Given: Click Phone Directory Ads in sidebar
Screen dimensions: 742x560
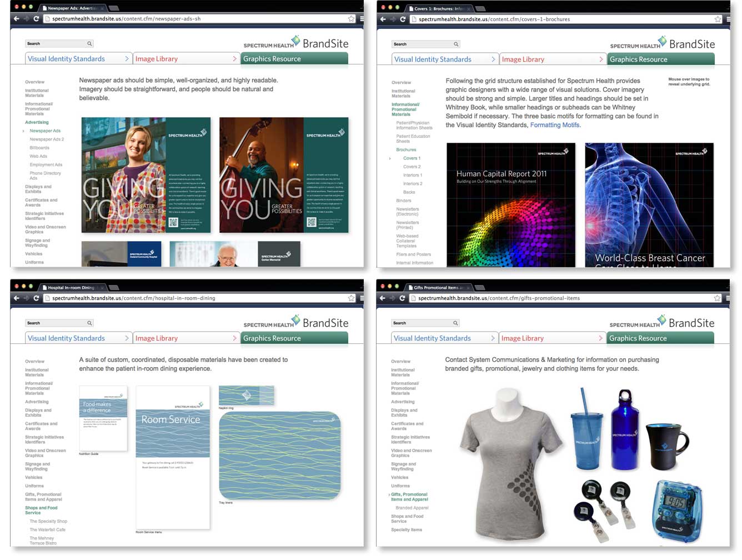Looking at the screenshot, I should coord(45,176).
